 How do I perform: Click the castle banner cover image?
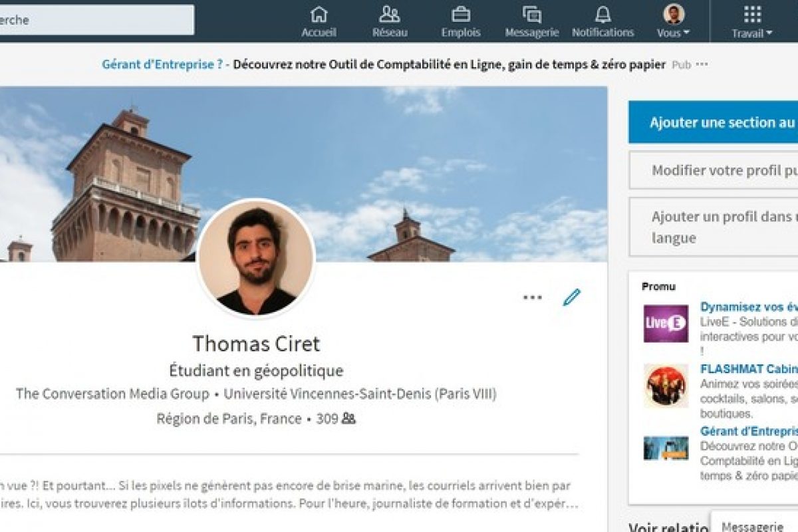(x=303, y=174)
